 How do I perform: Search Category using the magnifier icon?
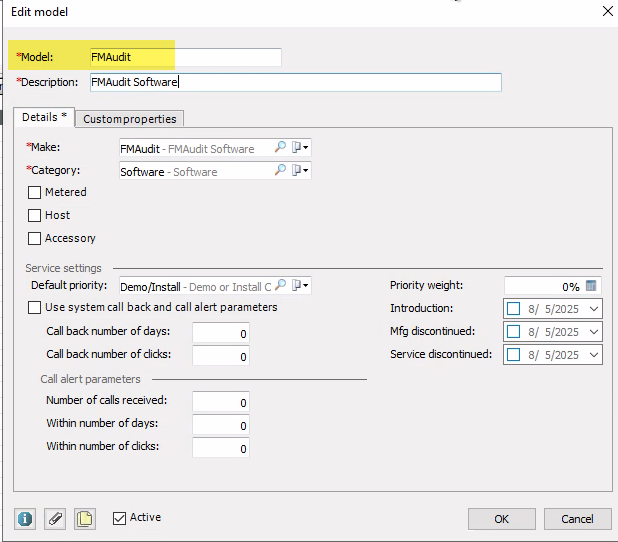coord(281,171)
